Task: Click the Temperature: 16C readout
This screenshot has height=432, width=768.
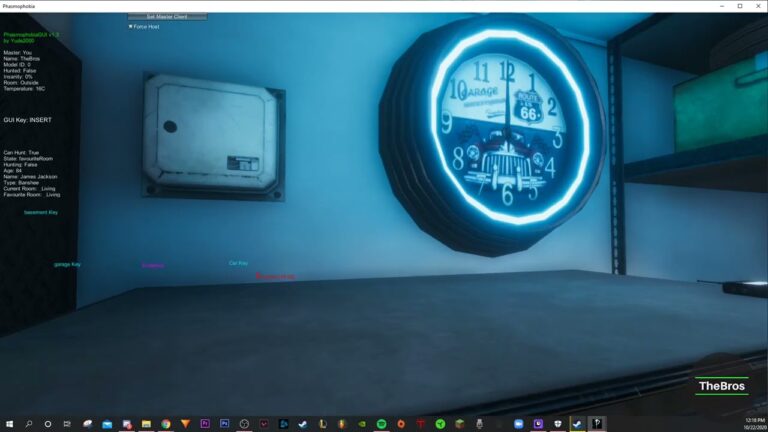Action: 24,89
